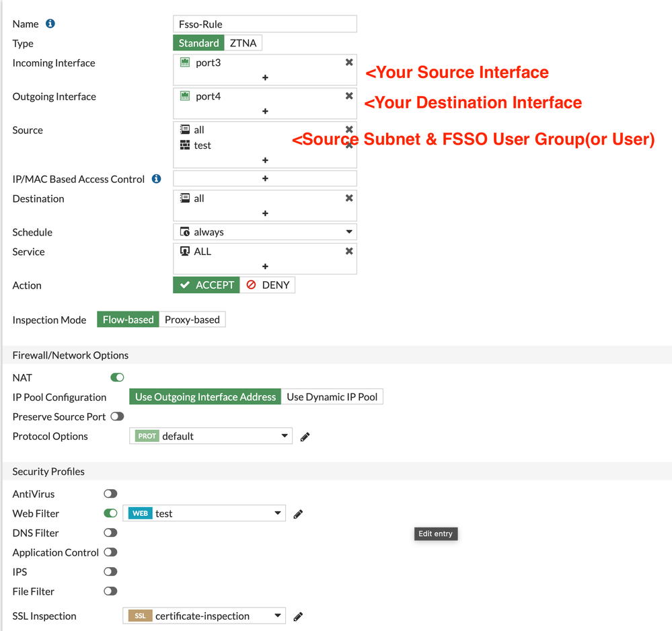Click info icon next to IP/MAC Based Access Control
Viewport: 672px width, 631px height.
pos(157,179)
